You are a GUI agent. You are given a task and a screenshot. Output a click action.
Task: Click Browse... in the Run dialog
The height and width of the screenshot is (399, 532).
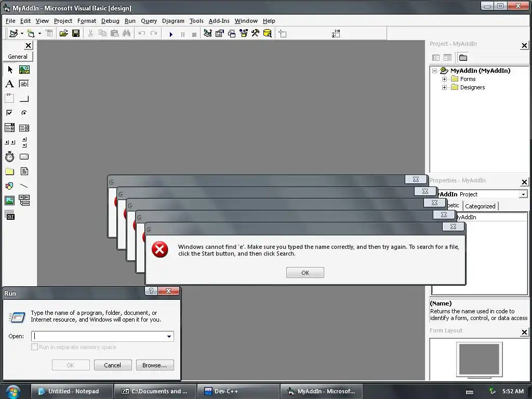pyautogui.click(x=155, y=365)
